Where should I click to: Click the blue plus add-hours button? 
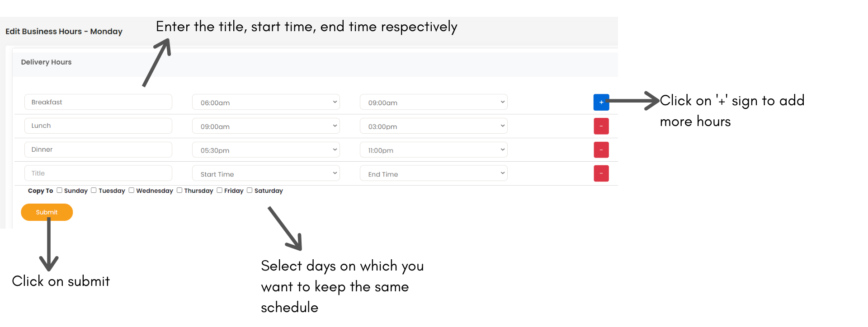(601, 103)
